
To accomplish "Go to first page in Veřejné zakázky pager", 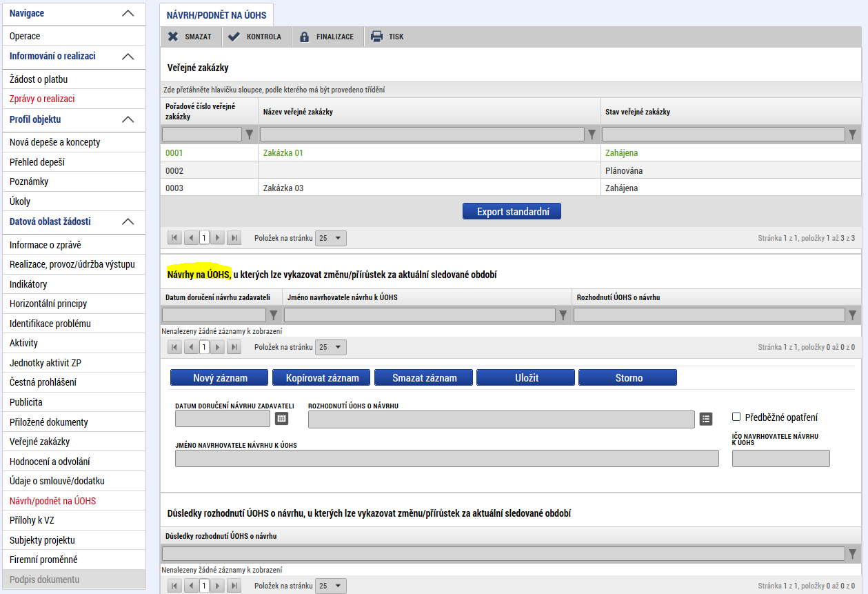I will [x=174, y=238].
